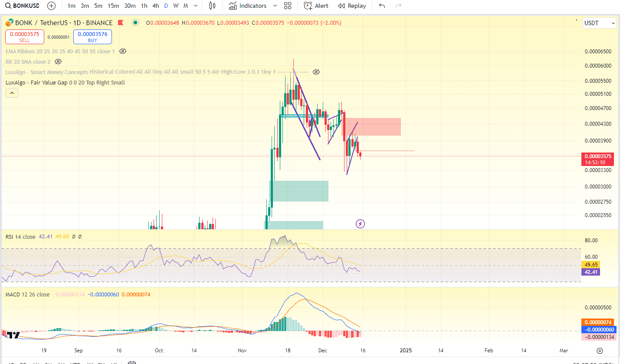620x364 pixels.
Task: Open the USDT currency dropdown
Action: (600, 23)
